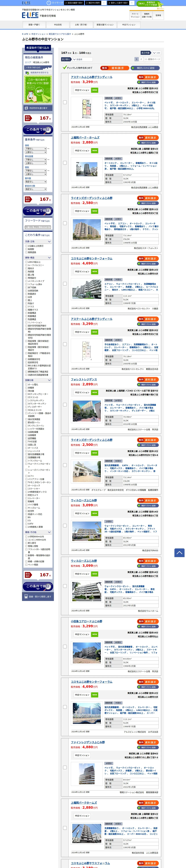
Task: Check the 2沿線以上利用可 checkbox
Action: pos(26,246)
